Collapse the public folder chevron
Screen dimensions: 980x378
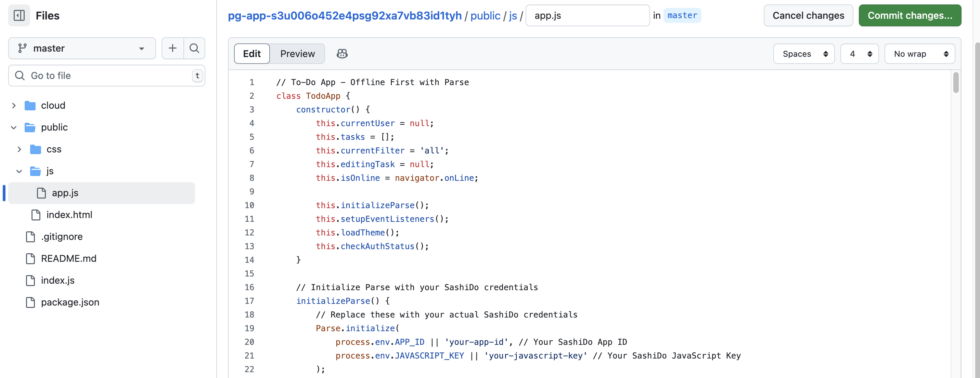pyautogui.click(x=14, y=127)
